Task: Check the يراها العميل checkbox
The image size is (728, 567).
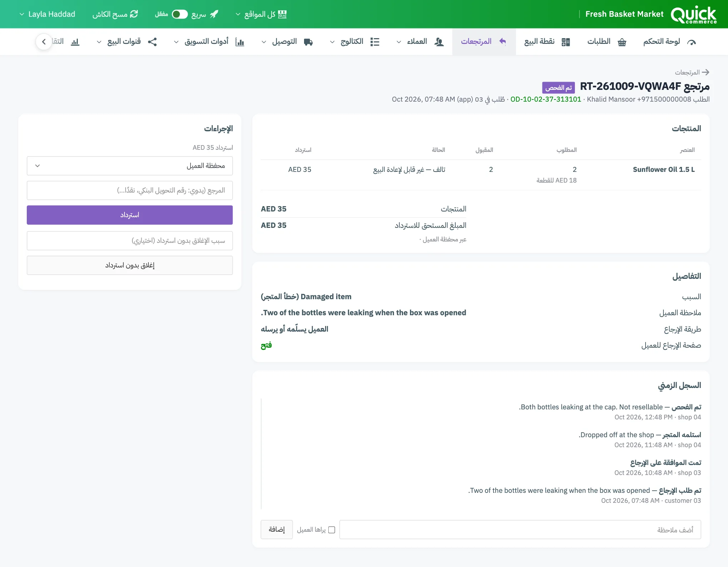Action: [332, 530]
